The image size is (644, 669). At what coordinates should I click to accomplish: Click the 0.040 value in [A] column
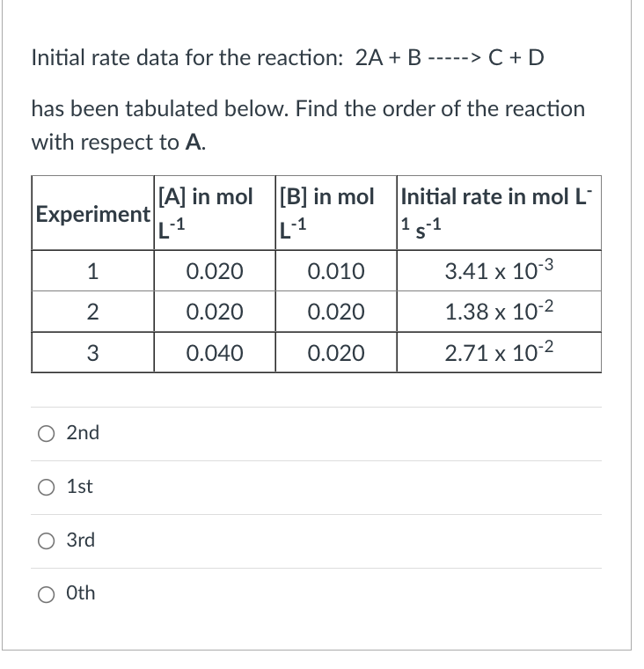215,353
